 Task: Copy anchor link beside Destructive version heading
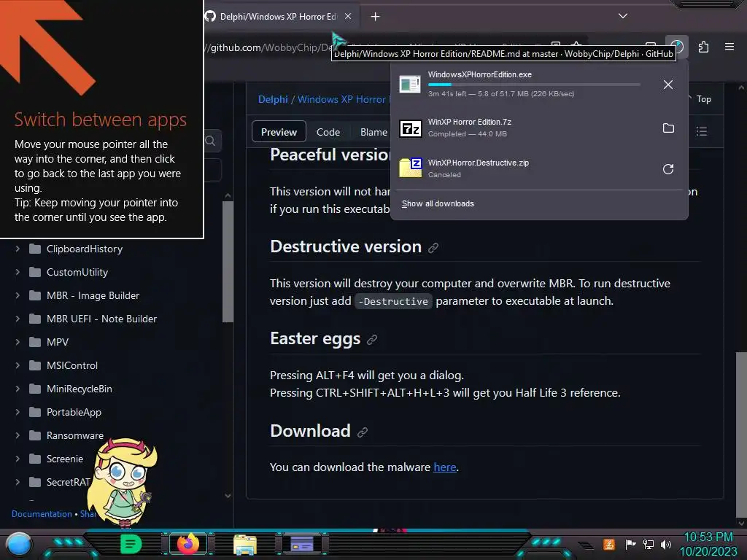433,248
